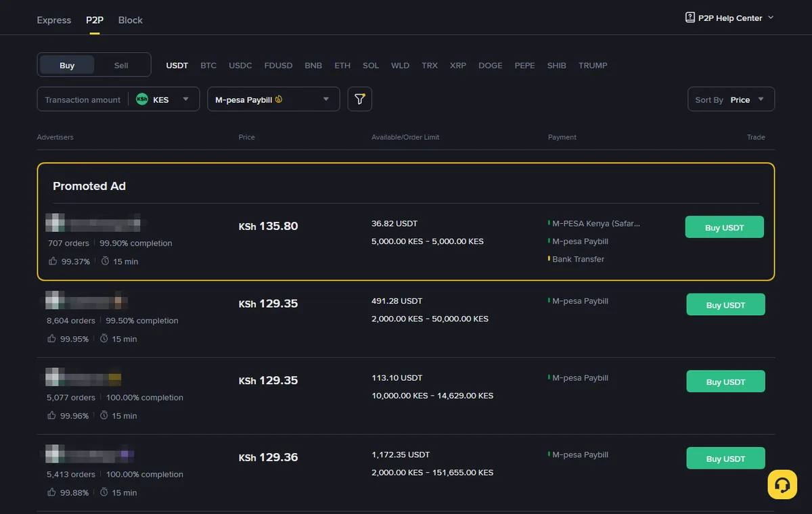Switch to Buy mode toggle

[x=67, y=65]
